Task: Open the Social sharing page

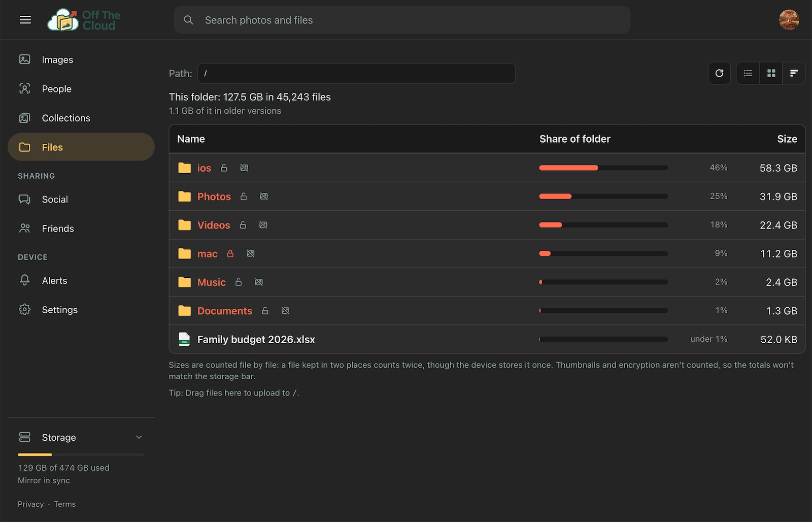Action: pos(81,199)
